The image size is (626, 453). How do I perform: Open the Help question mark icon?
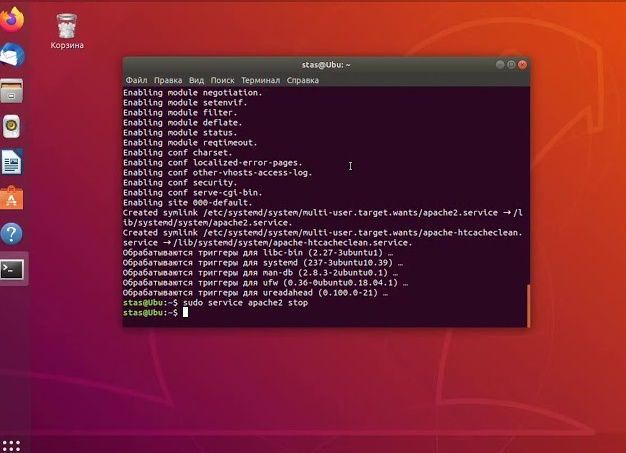pyautogui.click(x=12, y=233)
